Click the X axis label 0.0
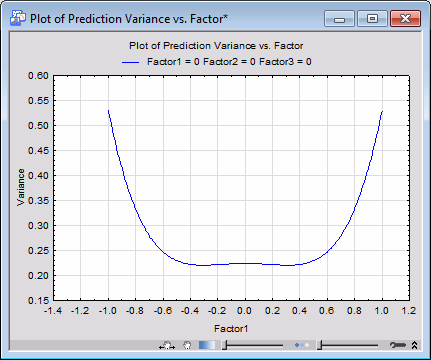431x360 pixels. (x=244, y=311)
